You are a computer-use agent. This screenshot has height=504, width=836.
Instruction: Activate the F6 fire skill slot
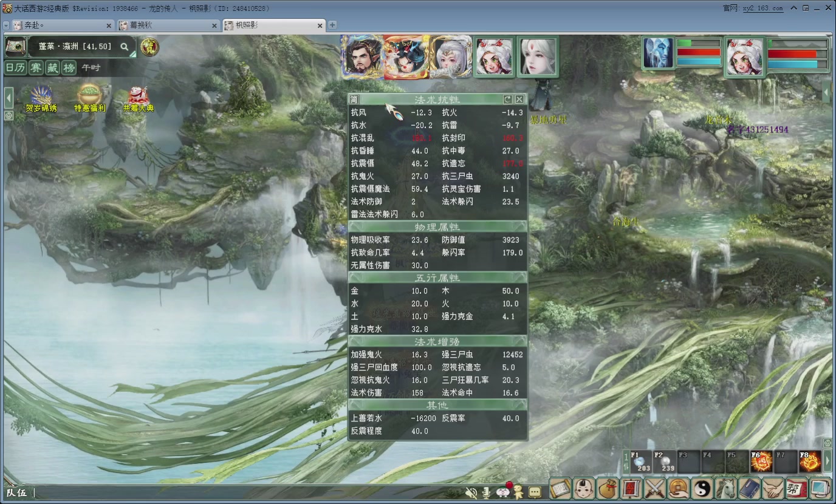tap(762, 461)
